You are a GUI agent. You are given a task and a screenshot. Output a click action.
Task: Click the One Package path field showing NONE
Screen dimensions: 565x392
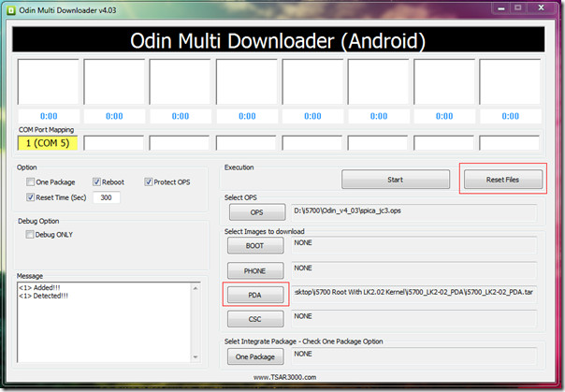pyautogui.click(x=414, y=356)
